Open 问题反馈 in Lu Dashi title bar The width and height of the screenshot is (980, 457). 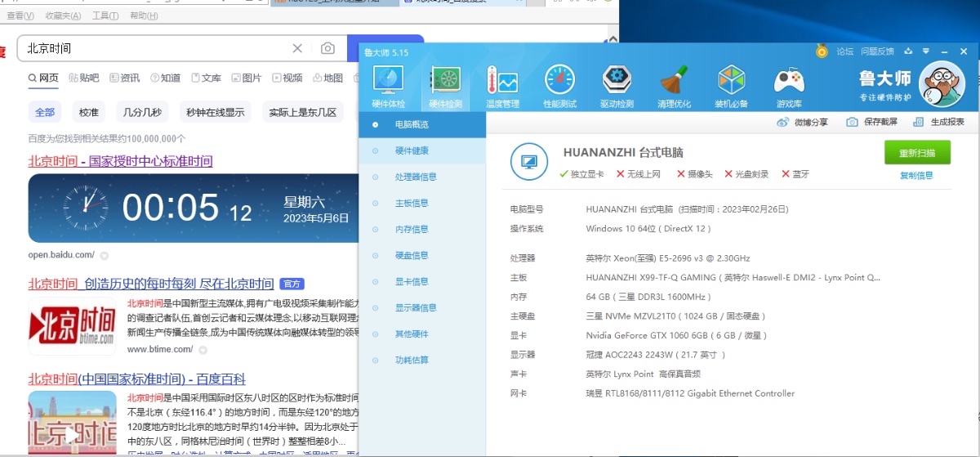(x=877, y=52)
